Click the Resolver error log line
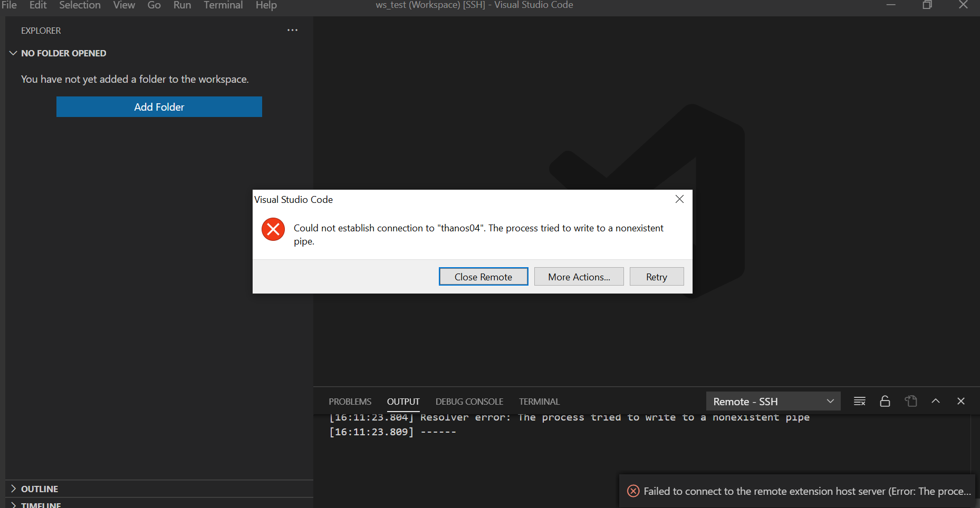 569,417
